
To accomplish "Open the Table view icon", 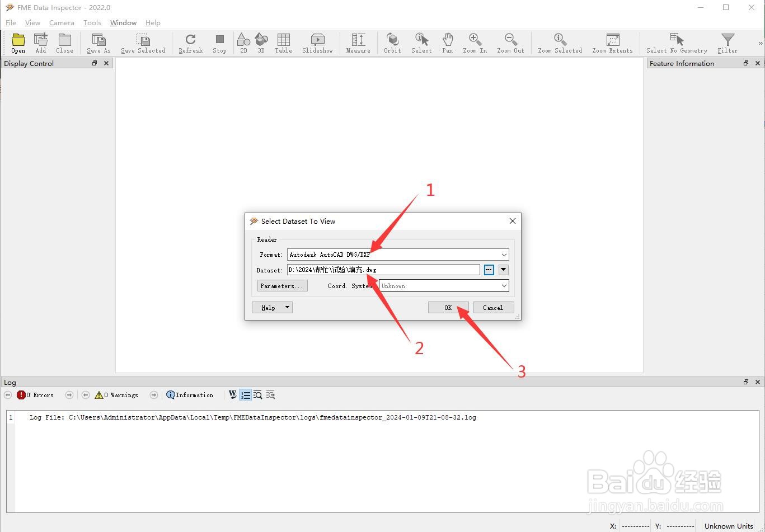I will tap(283, 43).
